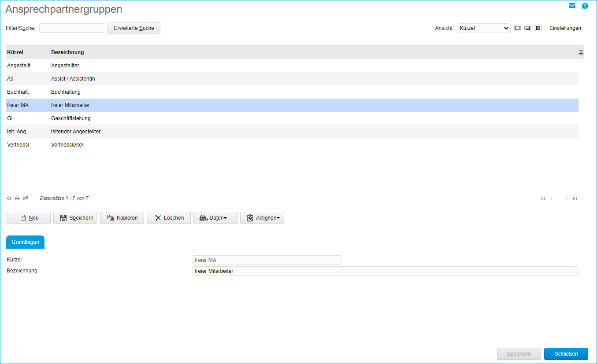Click the gears icon beside the printer
597x364 pixels.
pyautogui.click(x=25, y=198)
